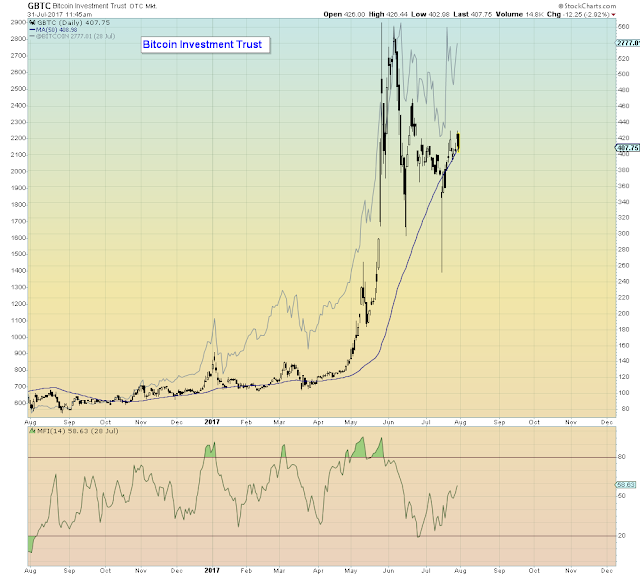This screenshot has width=640, height=576.
Task: Click the 2900 left axis label
Action: click(18, 22)
